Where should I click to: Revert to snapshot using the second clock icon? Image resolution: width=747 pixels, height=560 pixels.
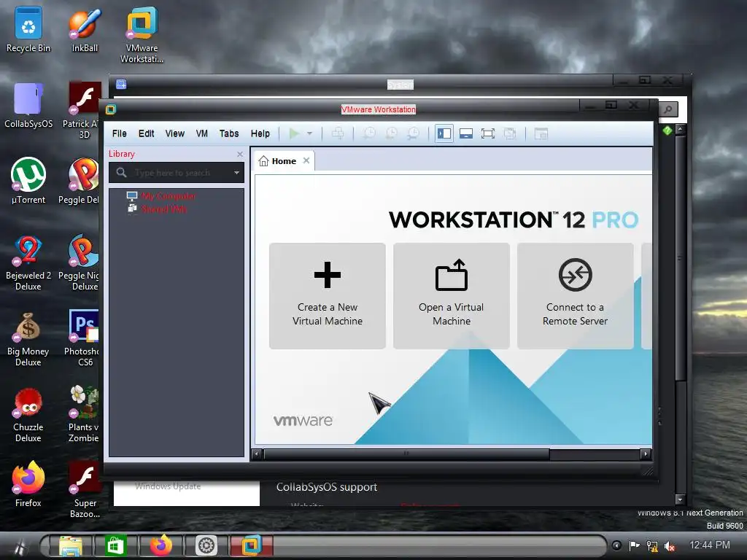point(391,134)
